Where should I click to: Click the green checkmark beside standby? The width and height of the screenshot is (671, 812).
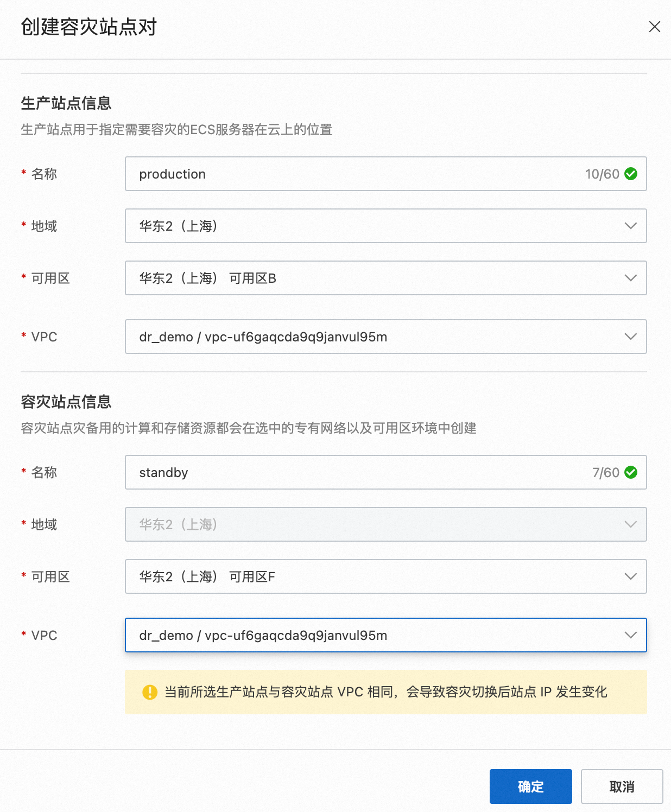pyautogui.click(x=631, y=472)
